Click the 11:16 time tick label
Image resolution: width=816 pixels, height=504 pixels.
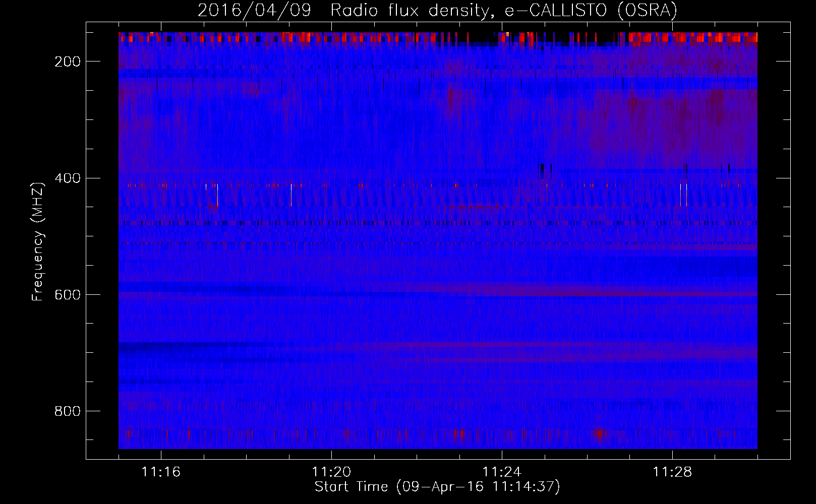pos(161,472)
